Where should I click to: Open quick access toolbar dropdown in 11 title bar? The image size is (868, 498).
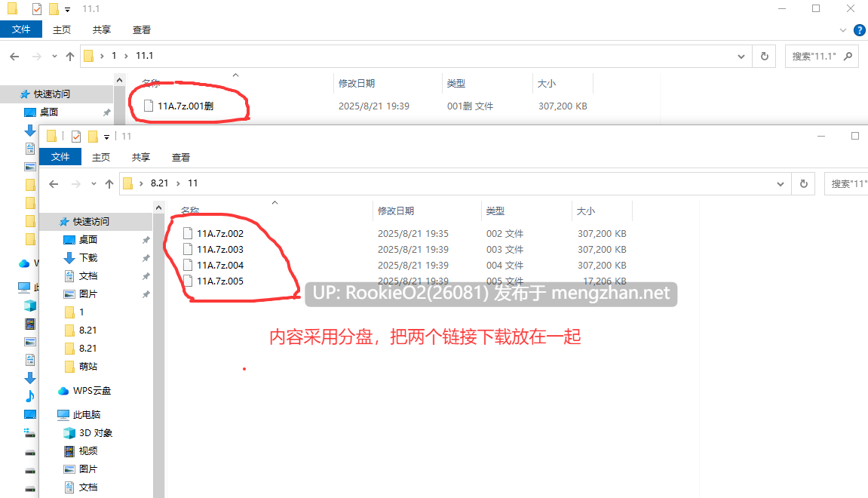[x=107, y=137]
